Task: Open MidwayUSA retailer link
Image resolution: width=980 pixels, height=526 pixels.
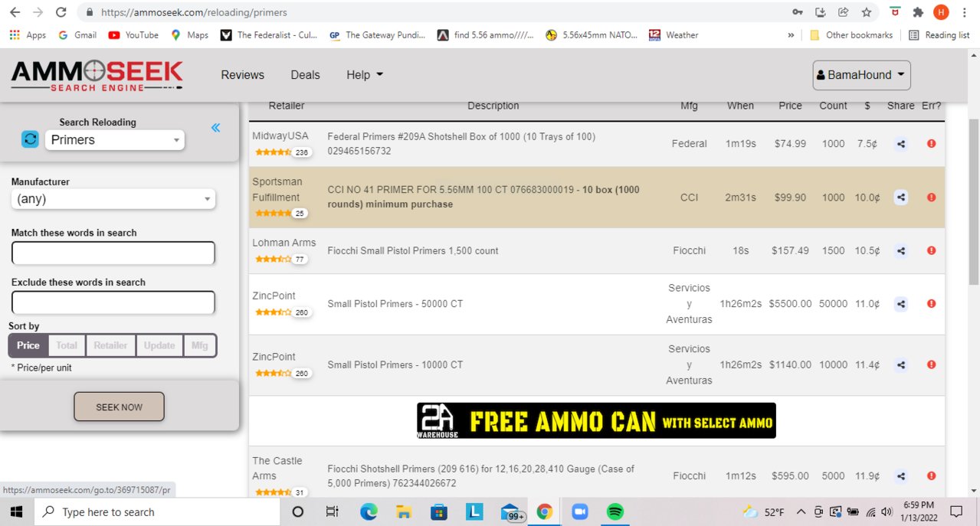Action: (x=280, y=136)
